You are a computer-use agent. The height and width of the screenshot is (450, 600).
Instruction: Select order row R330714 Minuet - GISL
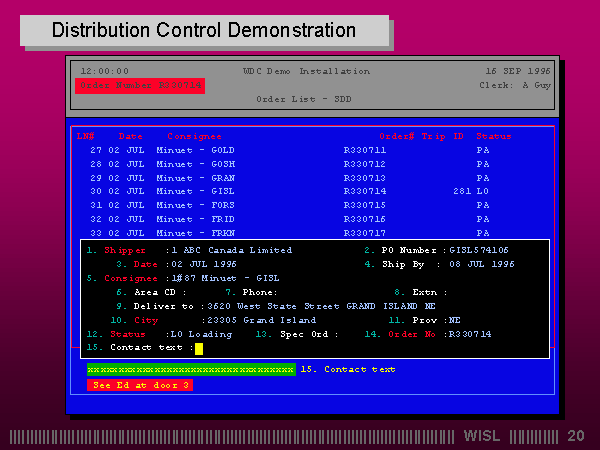[x=290, y=191]
